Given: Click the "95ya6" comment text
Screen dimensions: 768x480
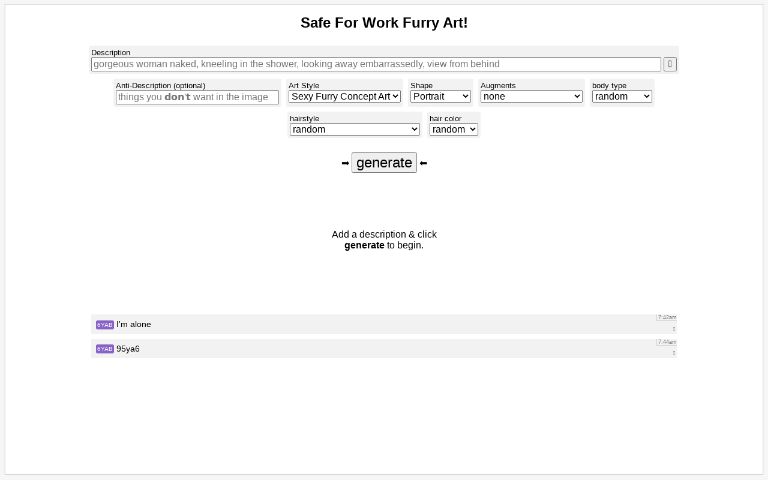Looking at the screenshot, I should tap(128, 349).
